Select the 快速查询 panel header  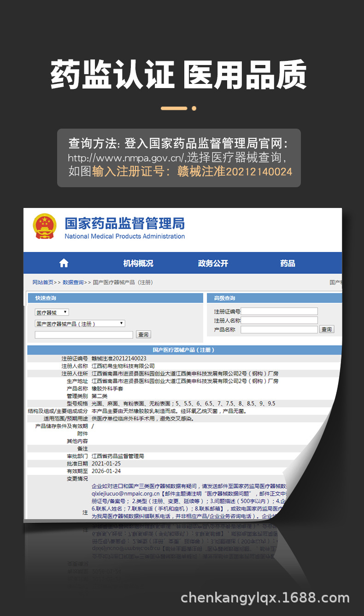115,298
